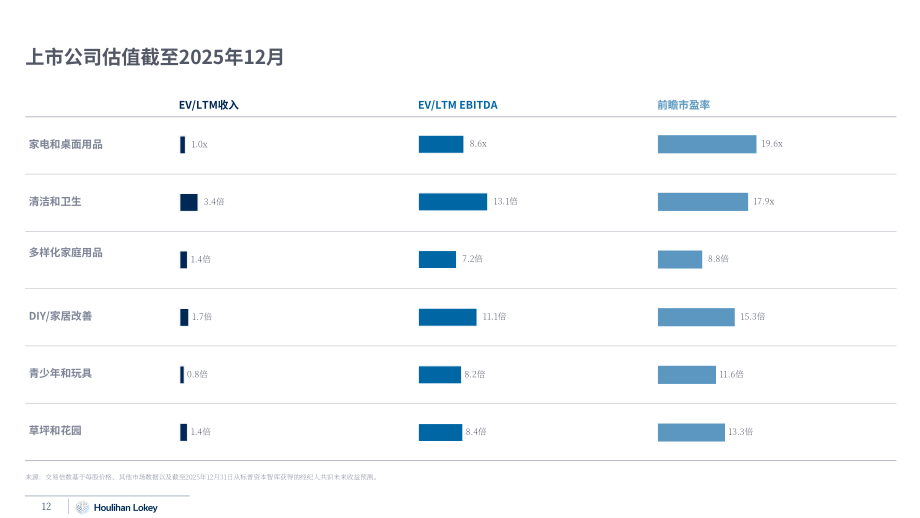The image size is (920, 518).
Task: Select the 多样化家庭用品 row label
Action: (x=66, y=253)
